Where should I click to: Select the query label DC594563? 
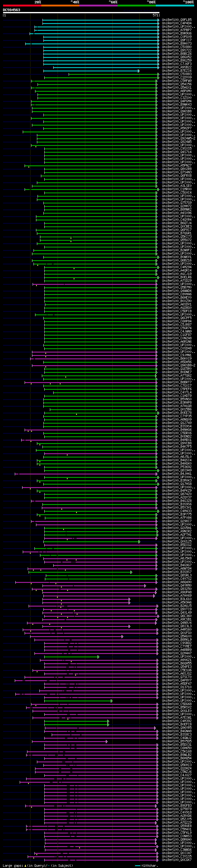(11, 10)
